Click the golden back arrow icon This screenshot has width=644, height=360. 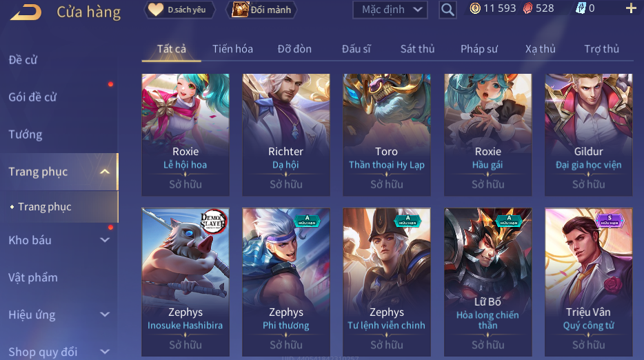pos(26,12)
